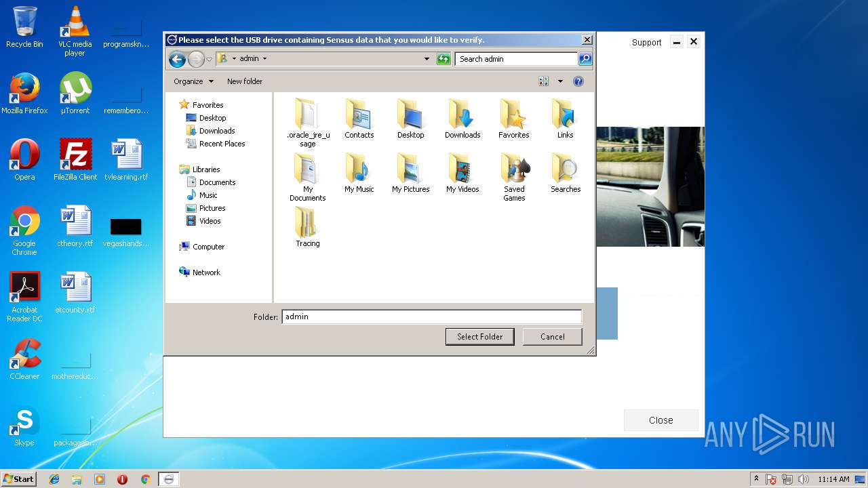Open Desktop in the navigation pane

206,118
